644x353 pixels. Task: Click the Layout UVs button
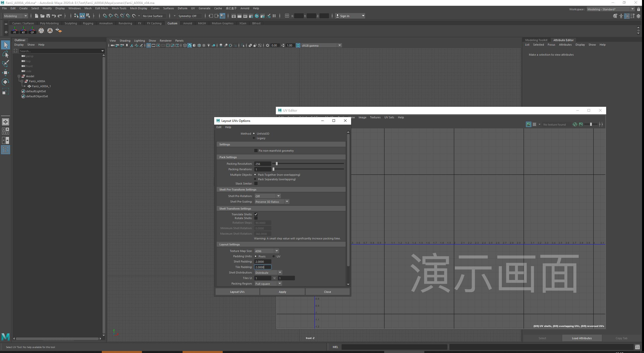pyautogui.click(x=237, y=292)
